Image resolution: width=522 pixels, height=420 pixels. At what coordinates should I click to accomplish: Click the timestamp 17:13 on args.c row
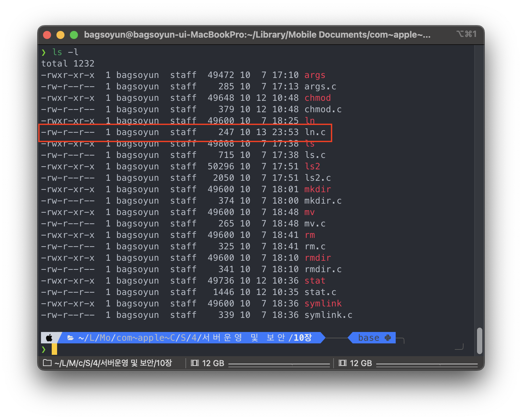[x=285, y=86]
